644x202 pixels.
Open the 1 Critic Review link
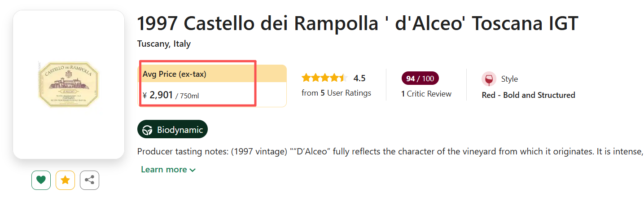click(x=426, y=94)
